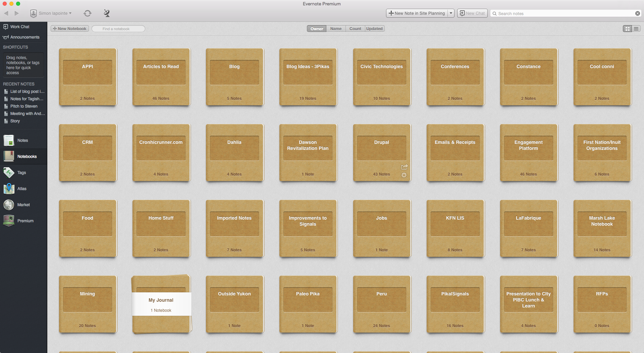
Task: Click the share icon on Drupal notebook
Action: 404,167
